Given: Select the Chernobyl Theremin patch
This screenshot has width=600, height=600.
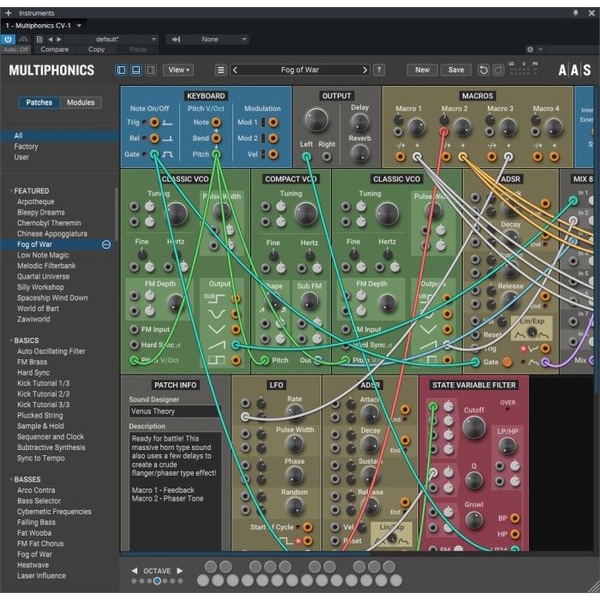Looking at the screenshot, I should pyautogui.click(x=49, y=223).
